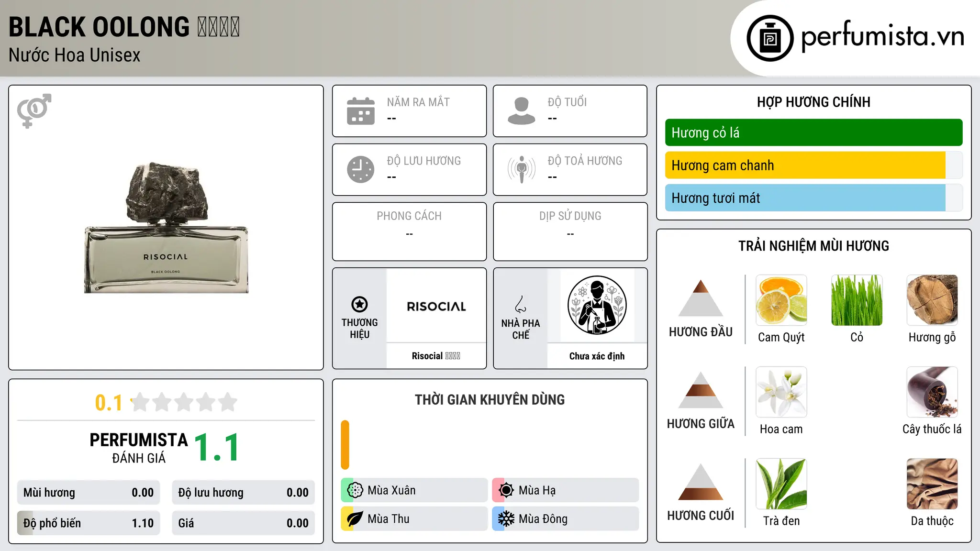Viewport: 980px width, 551px height.
Task: Open the Cam Quýt note image
Action: (x=781, y=300)
